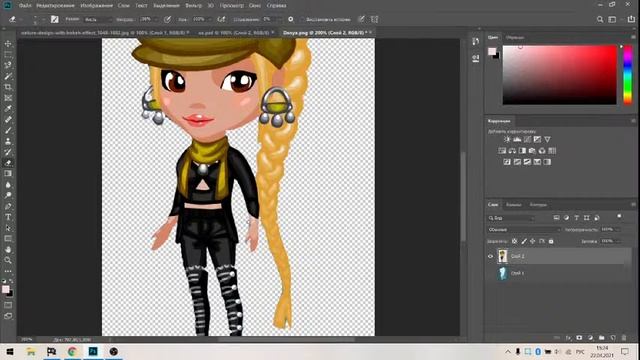This screenshot has height=360, width=640.
Task: Add a Levels adjustment
Action: coord(517,139)
